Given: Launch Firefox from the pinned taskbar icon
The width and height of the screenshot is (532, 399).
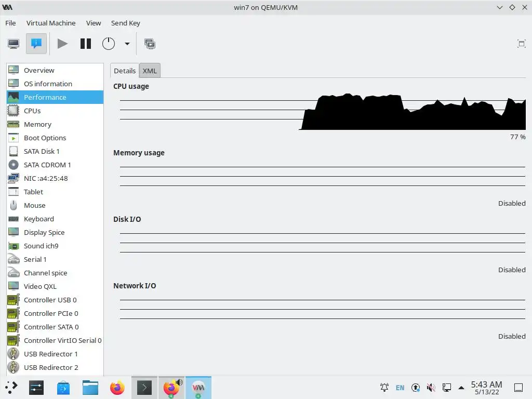Looking at the screenshot, I should tap(117, 388).
